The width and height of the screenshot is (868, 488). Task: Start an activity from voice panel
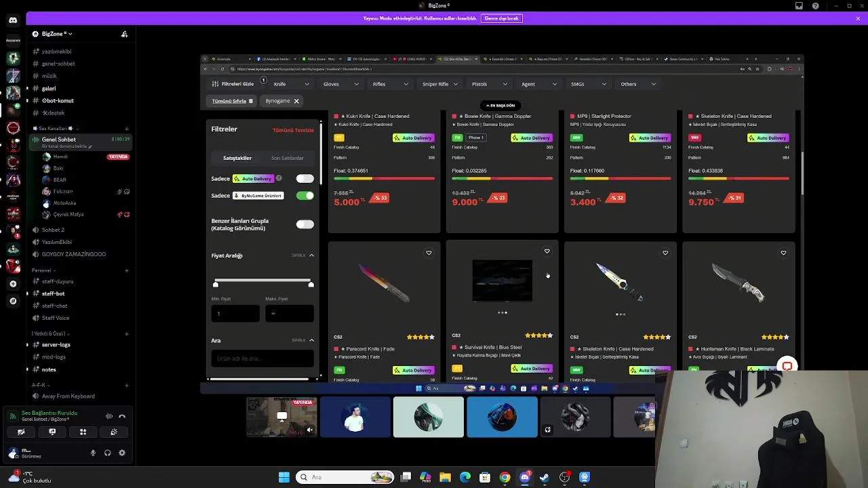pos(83,432)
